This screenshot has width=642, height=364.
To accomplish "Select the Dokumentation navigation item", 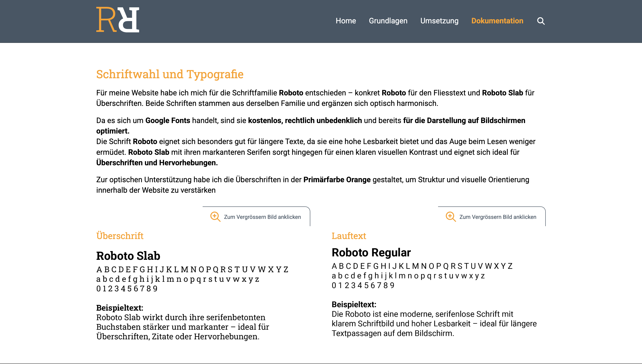I will pos(497,21).
